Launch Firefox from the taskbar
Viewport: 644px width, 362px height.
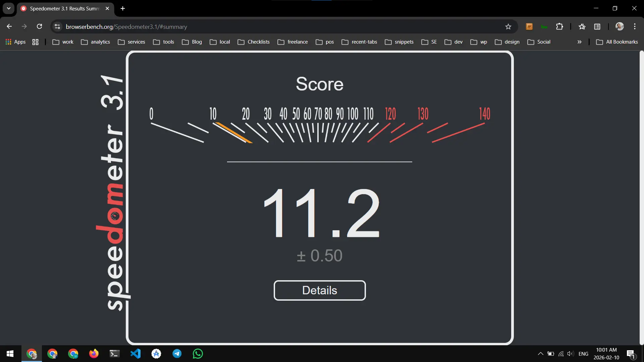pyautogui.click(x=94, y=354)
